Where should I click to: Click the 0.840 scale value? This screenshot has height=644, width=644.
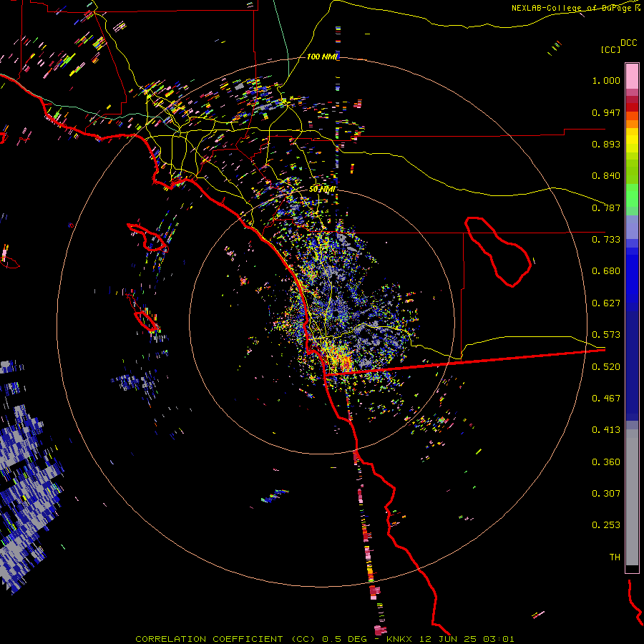click(x=606, y=176)
